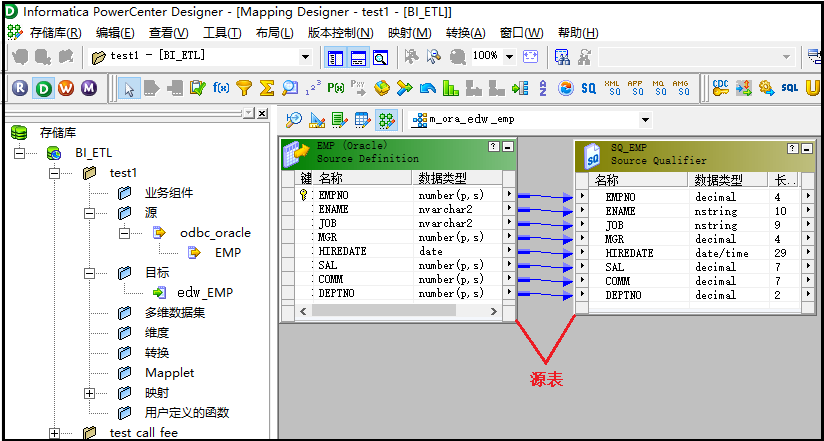The height and width of the screenshot is (441, 824).
Task: Click left arrow of EMP box scrollbar
Action: point(303,312)
